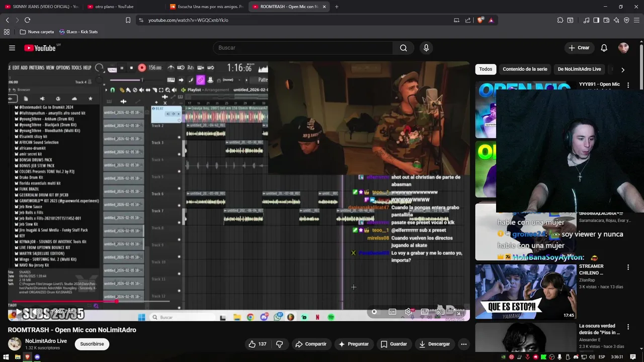Open the Brave Shields lion icon
Image resolution: width=644 pixels, height=362 pixels.
480,20
